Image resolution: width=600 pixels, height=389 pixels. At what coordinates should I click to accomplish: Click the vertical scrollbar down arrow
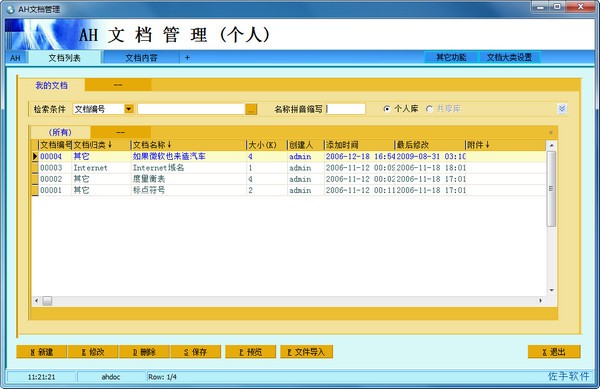pyautogui.click(x=551, y=290)
